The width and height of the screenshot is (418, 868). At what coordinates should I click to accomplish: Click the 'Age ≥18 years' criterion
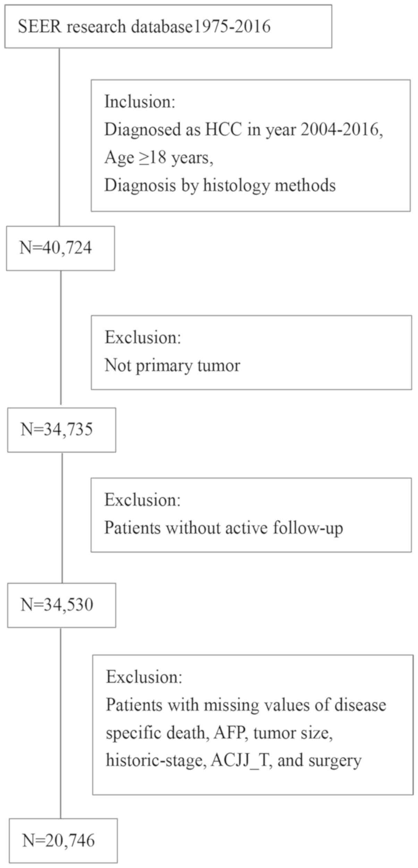pyautogui.click(x=159, y=158)
